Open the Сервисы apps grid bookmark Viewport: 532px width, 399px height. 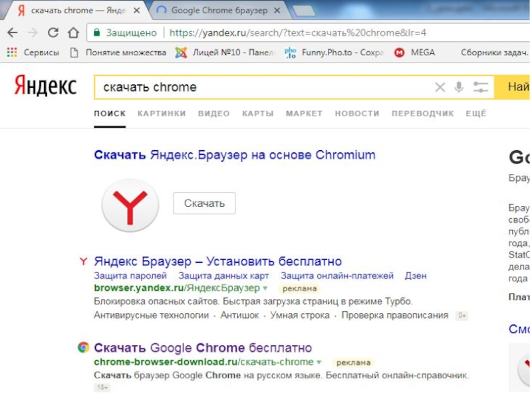(33, 53)
